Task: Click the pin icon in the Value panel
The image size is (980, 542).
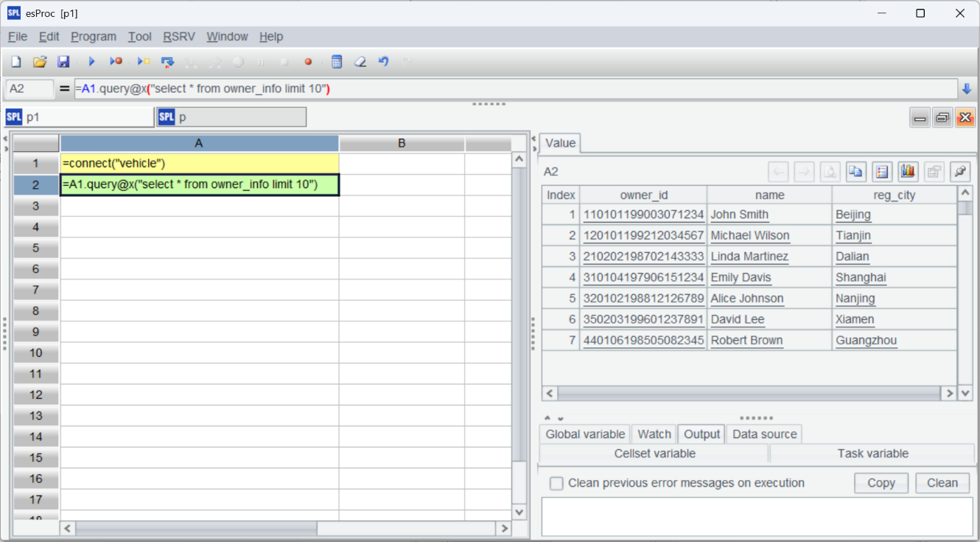Action: [x=959, y=172]
